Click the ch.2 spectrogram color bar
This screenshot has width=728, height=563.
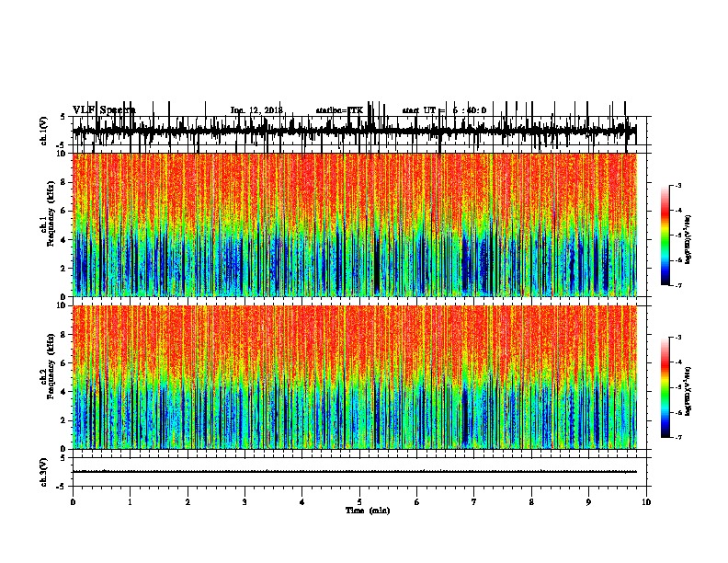click(665, 387)
